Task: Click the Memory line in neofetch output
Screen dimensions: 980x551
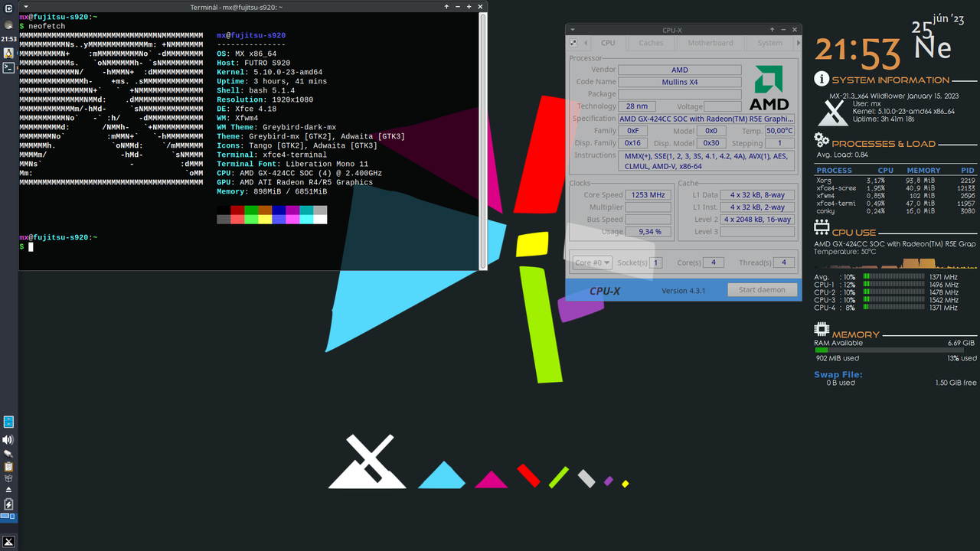Action: pos(272,191)
